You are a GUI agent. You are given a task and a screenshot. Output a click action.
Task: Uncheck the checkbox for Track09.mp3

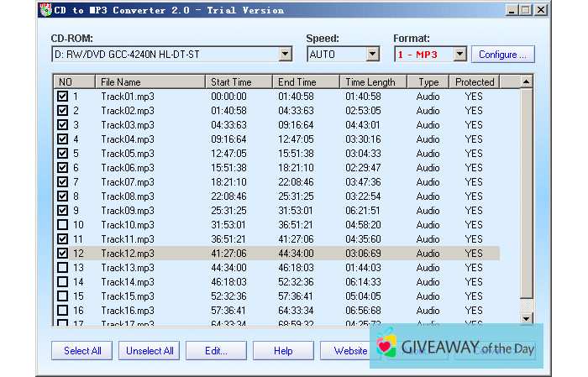[x=63, y=210]
